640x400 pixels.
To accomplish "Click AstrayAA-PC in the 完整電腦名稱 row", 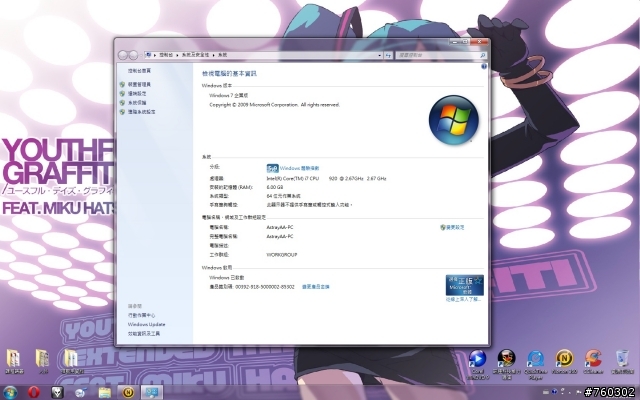I will [280, 236].
